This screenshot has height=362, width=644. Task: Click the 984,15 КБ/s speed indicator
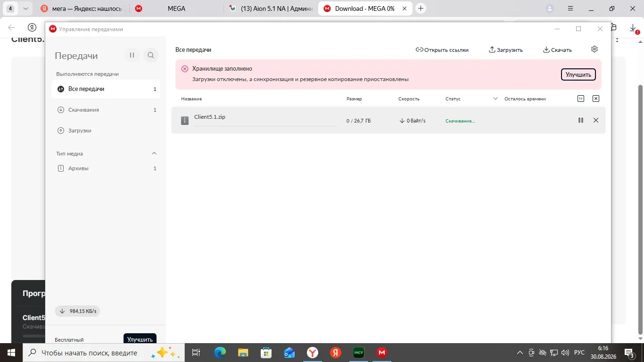pyautogui.click(x=77, y=311)
